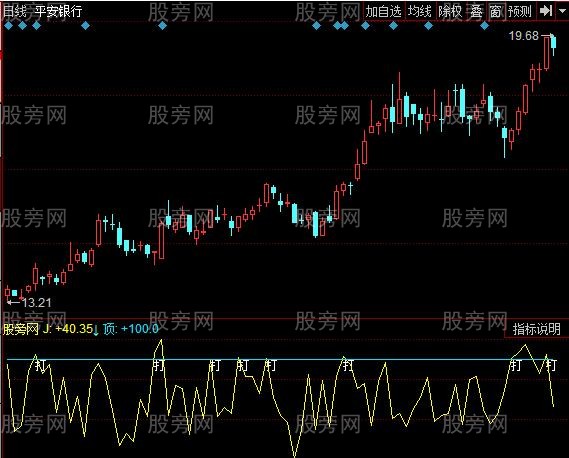This screenshot has height=458, width=569.
Task: Click the 13.21 low price label
Action: 37,302
